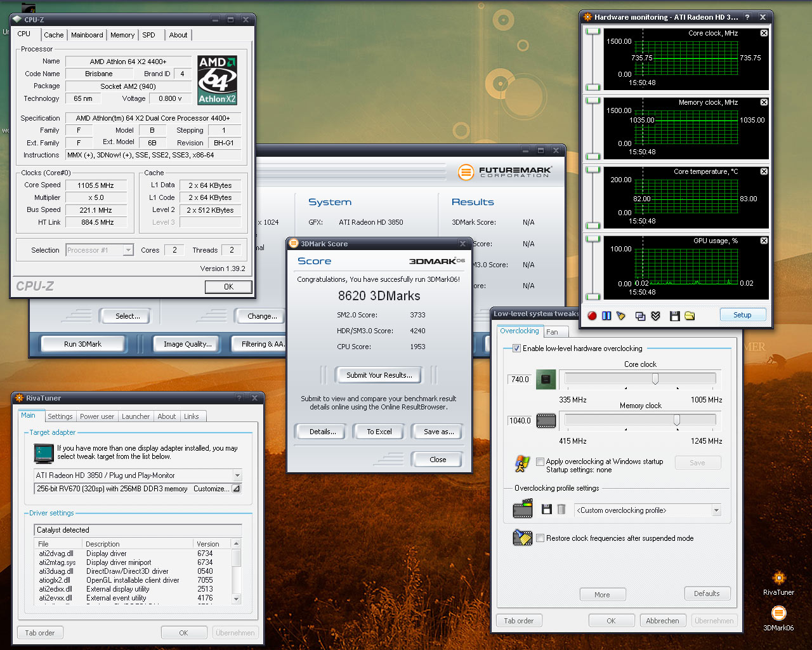
Task: Close the Core temperature graph with its X
Action: [764, 171]
